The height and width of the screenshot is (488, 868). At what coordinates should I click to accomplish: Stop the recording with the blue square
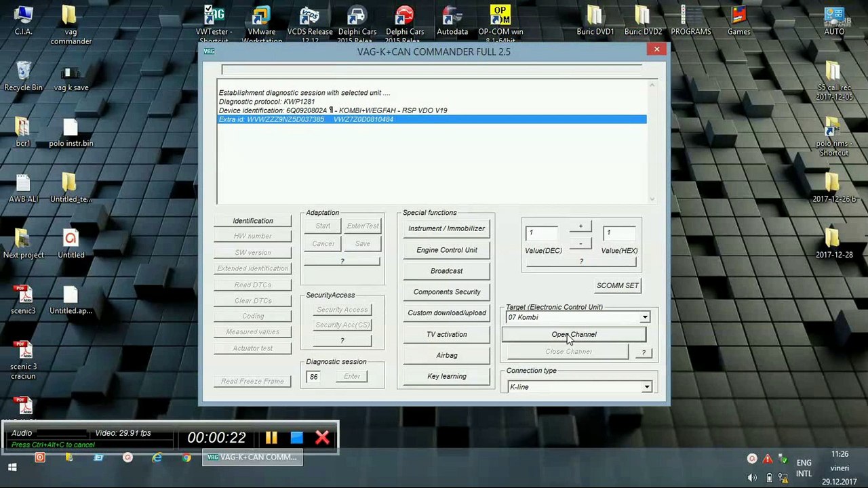[296, 438]
